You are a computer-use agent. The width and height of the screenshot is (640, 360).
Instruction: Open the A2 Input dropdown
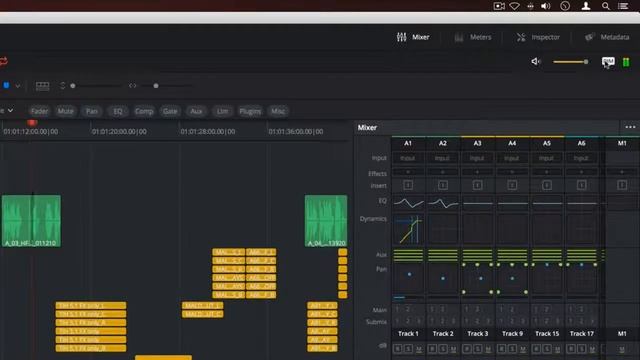(442, 158)
